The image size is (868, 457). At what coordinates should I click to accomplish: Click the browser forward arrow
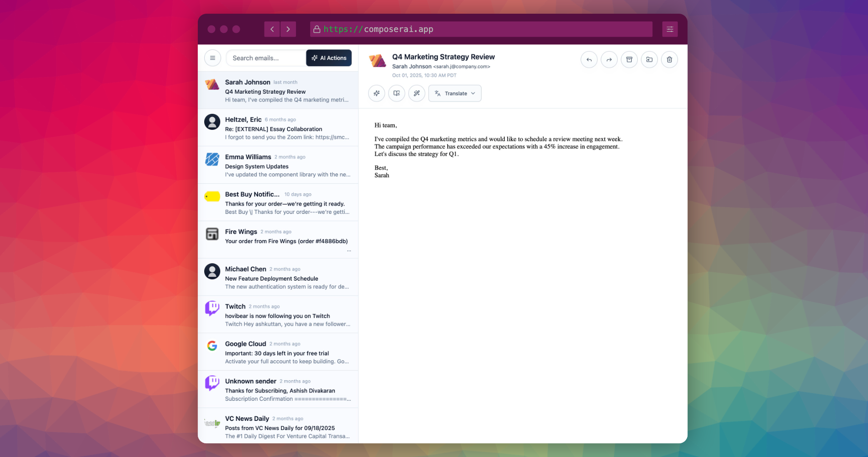(x=288, y=29)
